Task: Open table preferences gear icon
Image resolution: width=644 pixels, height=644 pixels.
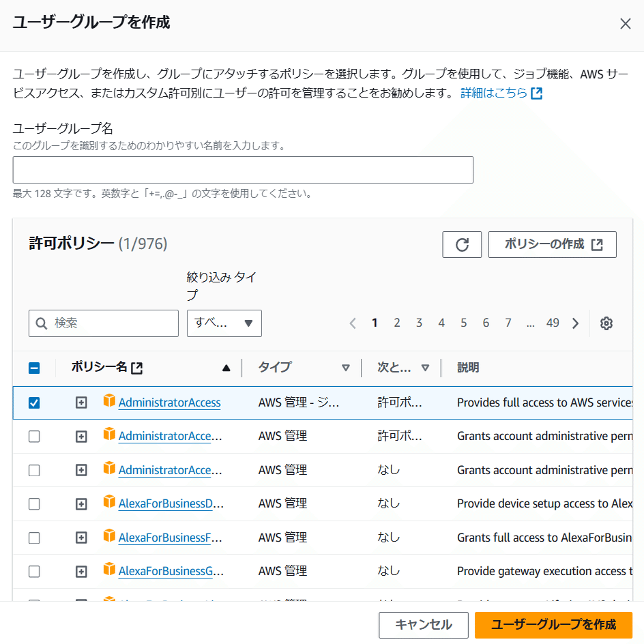Action: 606,323
